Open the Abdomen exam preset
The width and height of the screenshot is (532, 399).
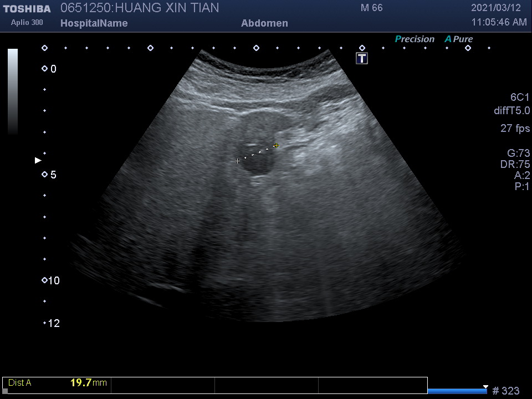point(264,23)
